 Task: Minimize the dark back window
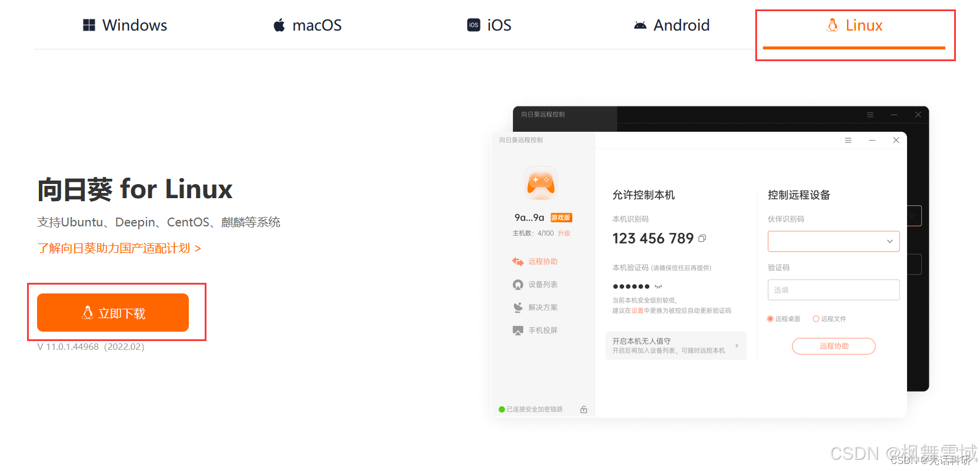tap(894, 115)
